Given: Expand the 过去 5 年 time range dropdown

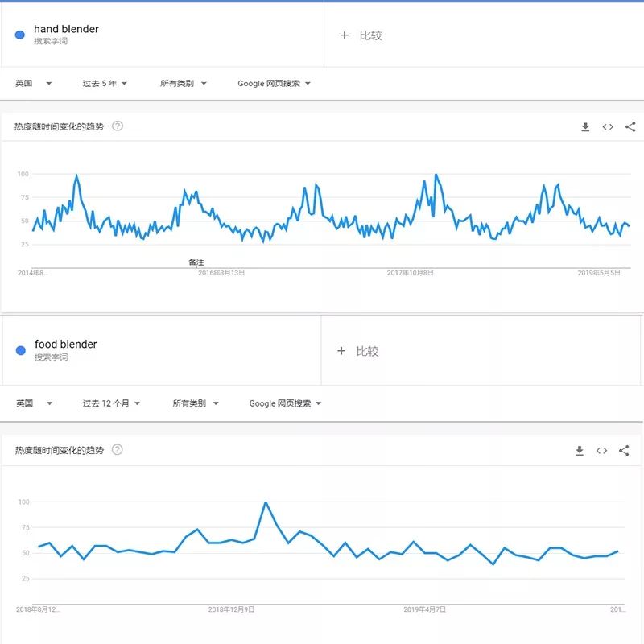Looking at the screenshot, I should coord(105,83).
